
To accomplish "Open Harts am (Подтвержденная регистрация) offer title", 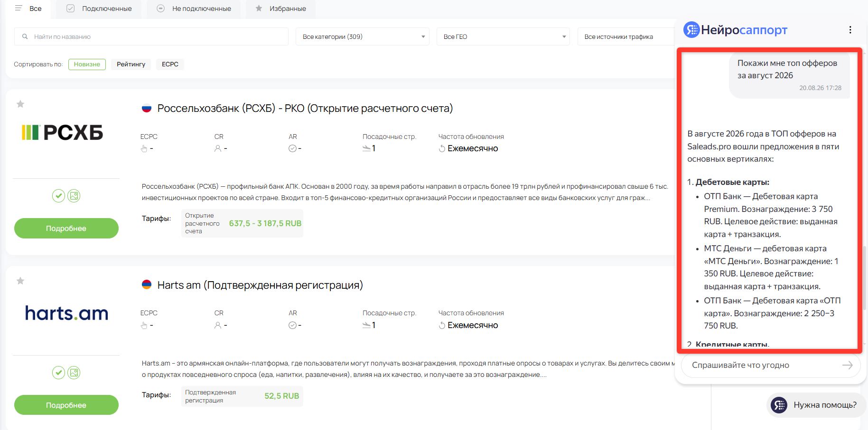I will [x=260, y=285].
